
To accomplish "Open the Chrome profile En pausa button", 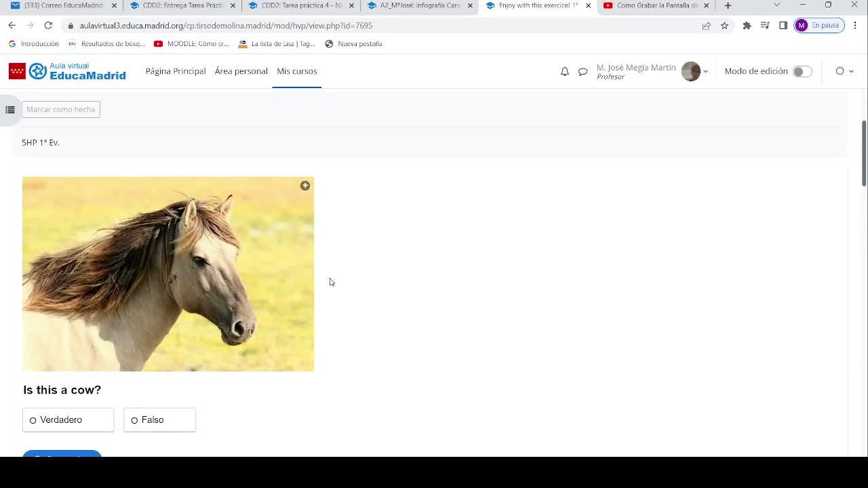I will tap(819, 26).
